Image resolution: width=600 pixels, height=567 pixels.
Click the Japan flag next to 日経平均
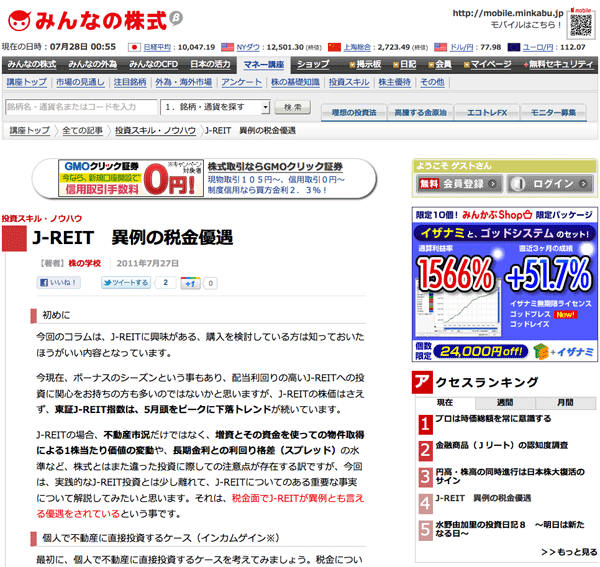pos(135,46)
